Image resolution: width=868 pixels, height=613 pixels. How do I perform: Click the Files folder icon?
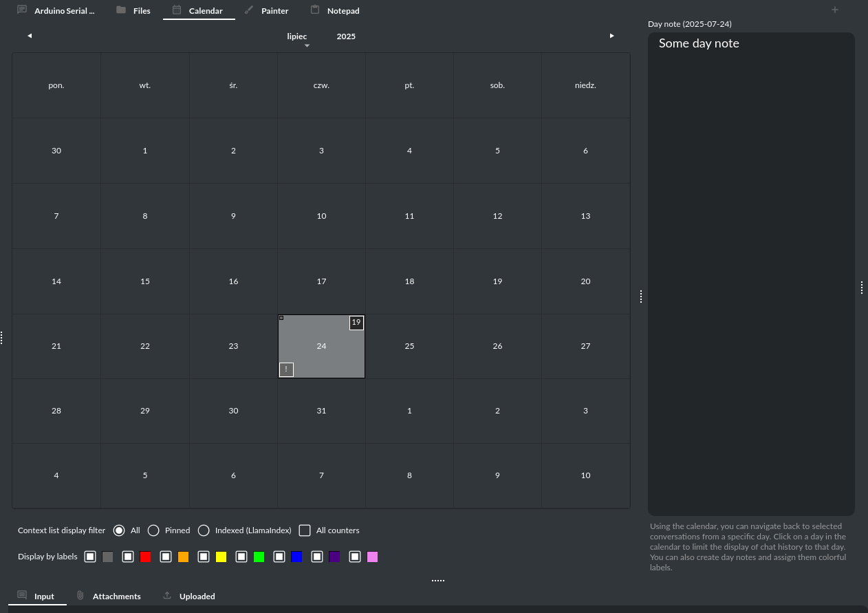tap(121, 10)
